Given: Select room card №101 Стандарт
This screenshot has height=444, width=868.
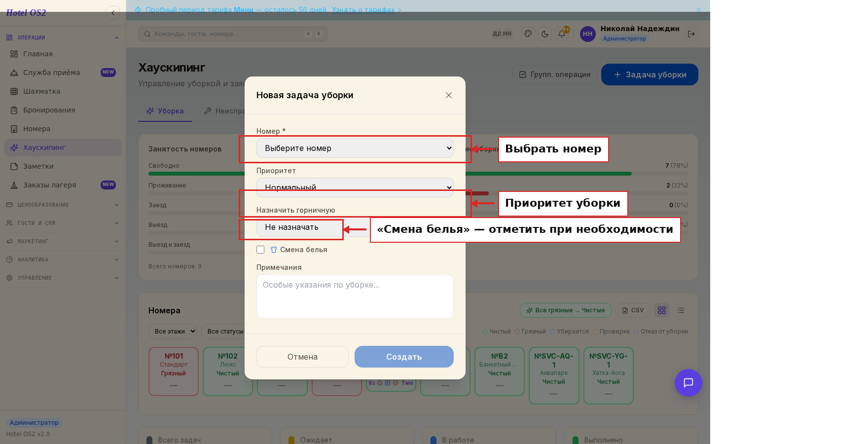Looking at the screenshot, I should point(174,371).
